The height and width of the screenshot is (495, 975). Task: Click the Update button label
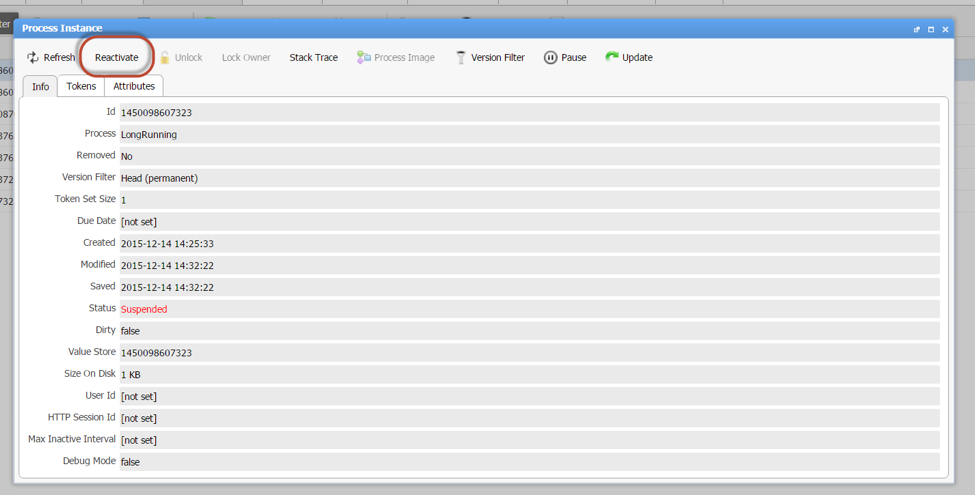pyautogui.click(x=637, y=57)
